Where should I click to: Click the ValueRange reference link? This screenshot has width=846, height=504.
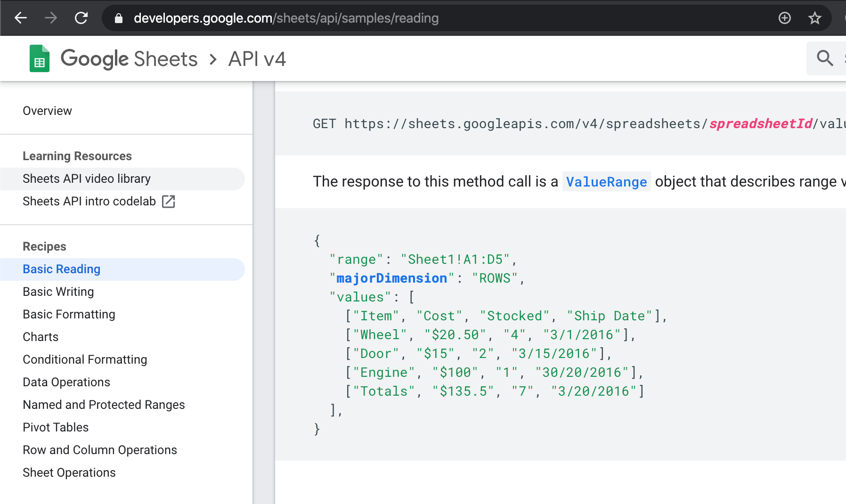pos(607,182)
